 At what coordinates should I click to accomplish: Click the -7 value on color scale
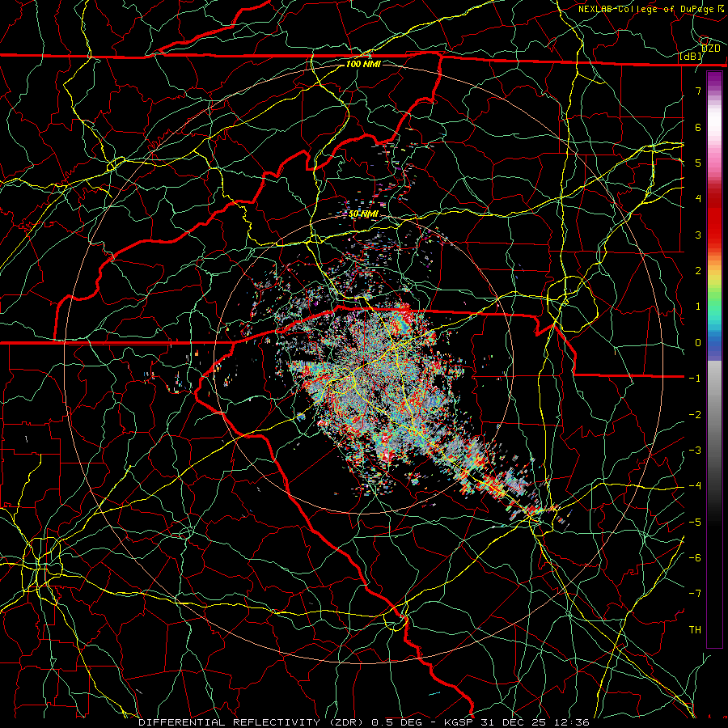[x=695, y=594]
